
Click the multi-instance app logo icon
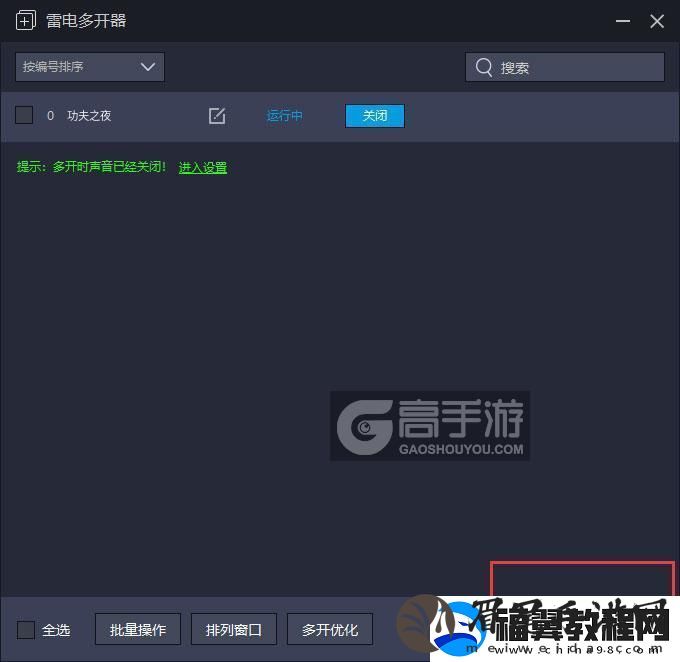tap(26, 20)
